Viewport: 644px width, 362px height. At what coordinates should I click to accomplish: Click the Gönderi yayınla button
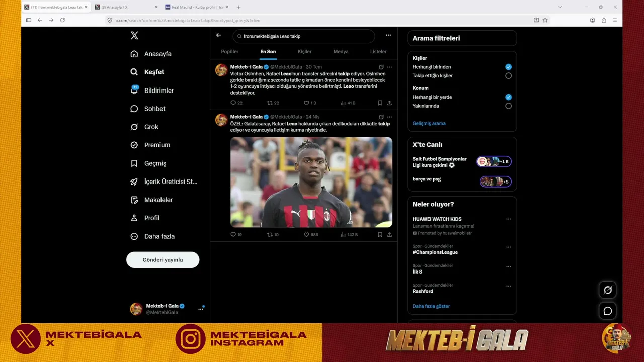(x=163, y=260)
